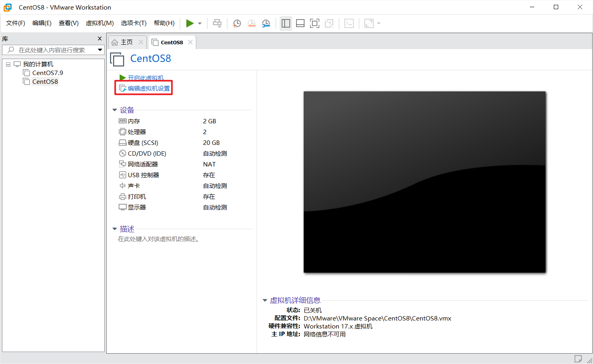Click the description text field placeholder
This screenshot has height=364, width=593.
(x=160, y=239)
